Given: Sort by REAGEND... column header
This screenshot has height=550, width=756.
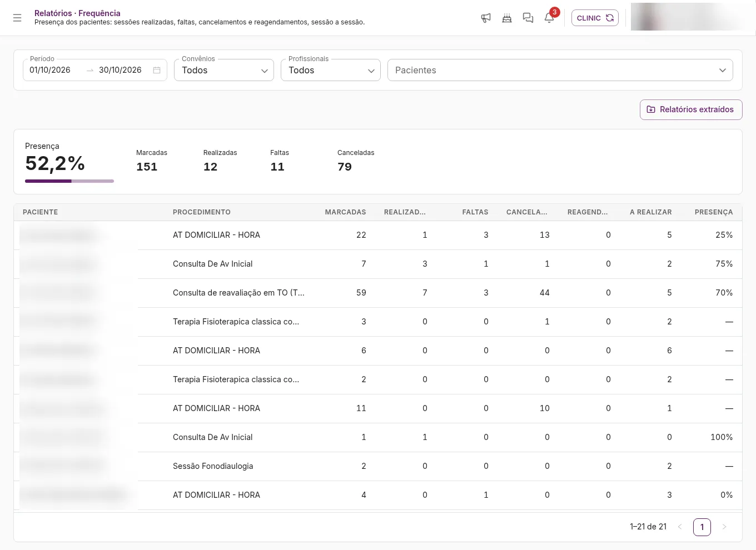Looking at the screenshot, I should click(x=588, y=212).
